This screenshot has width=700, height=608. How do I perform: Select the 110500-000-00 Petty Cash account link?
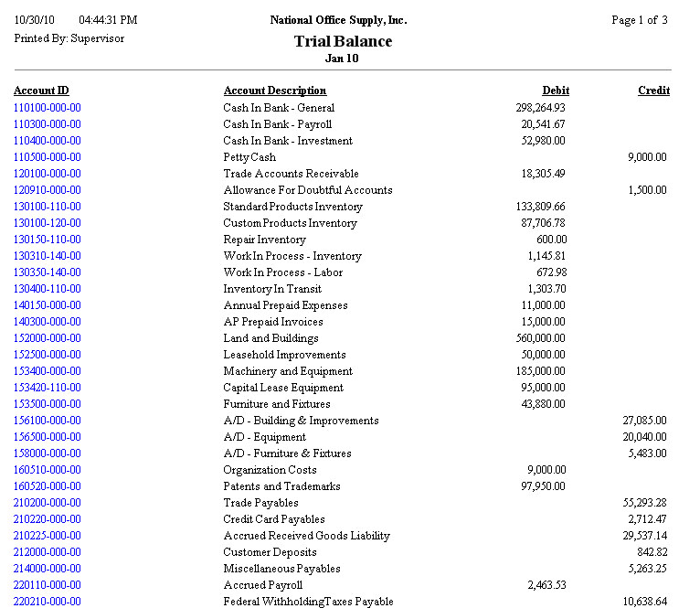pos(48,157)
